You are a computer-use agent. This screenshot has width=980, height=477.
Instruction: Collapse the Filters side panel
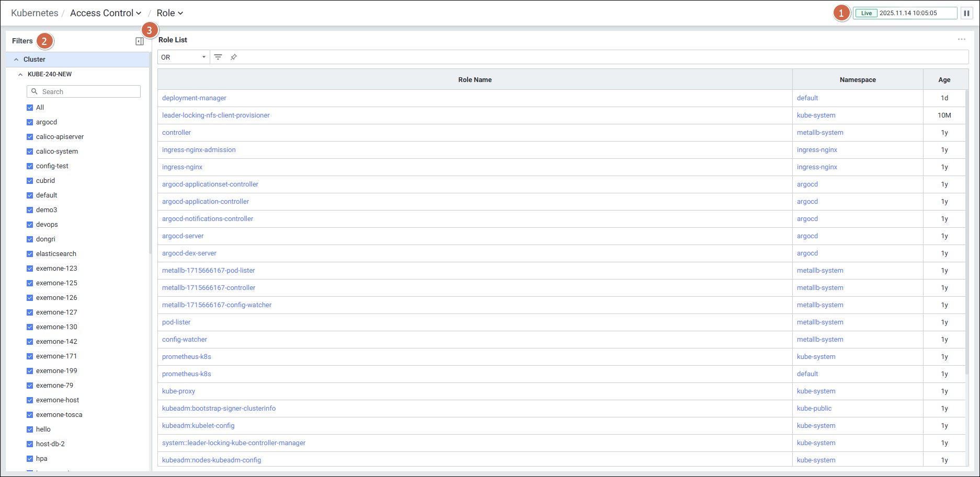click(140, 41)
